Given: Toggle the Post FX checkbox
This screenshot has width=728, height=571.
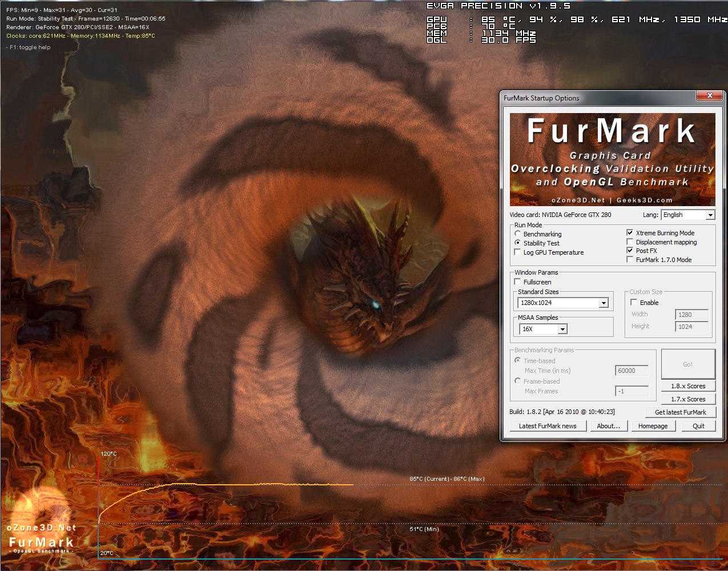Looking at the screenshot, I should [x=630, y=251].
